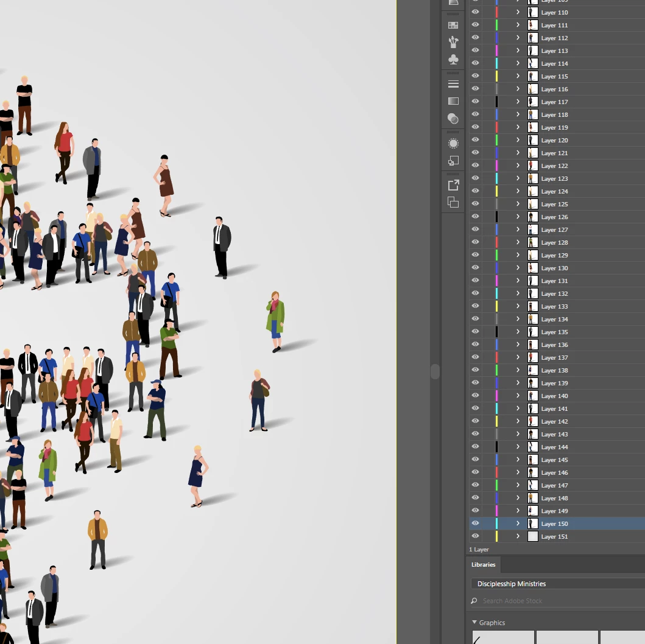This screenshot has width=645, height=644.
Task: Expand Layer 112 contents
Action: (x=518, y=38)
